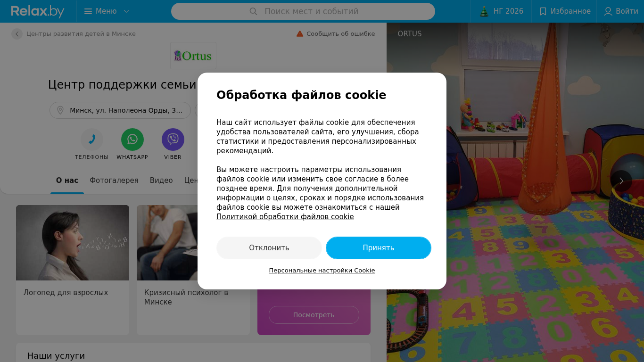The height and width of the screenshot is (362, 644).
Task: Open Логопед для взрослых card thumbnail
Action: (73, 243)
